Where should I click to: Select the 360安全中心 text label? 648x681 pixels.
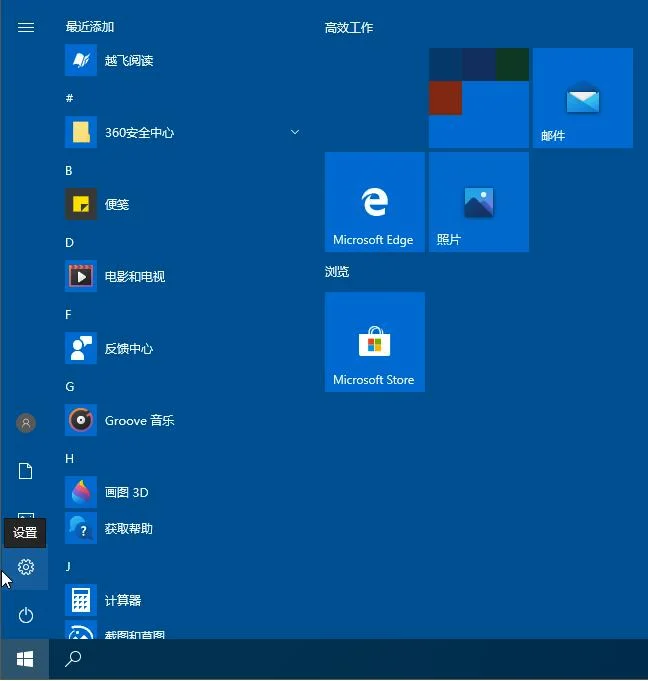click(139, 132)
